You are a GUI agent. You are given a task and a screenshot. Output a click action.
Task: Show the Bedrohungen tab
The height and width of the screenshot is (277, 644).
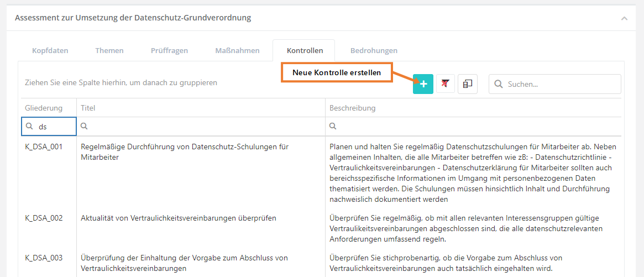click(x=374, y=50)
